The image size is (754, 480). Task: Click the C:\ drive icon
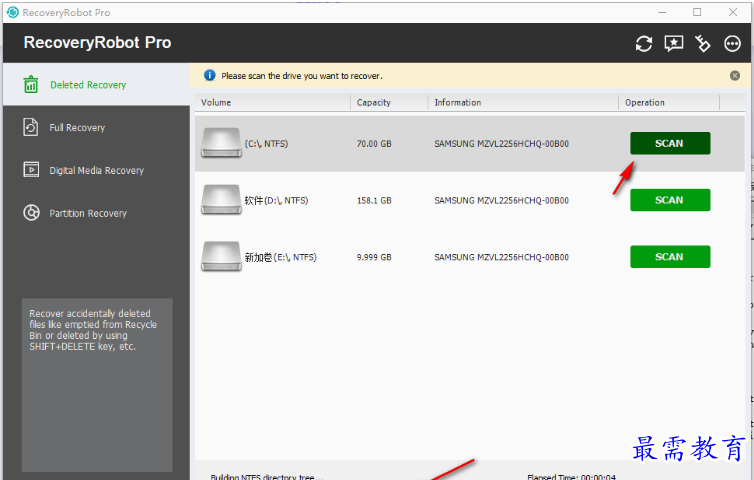click(221, 143)
